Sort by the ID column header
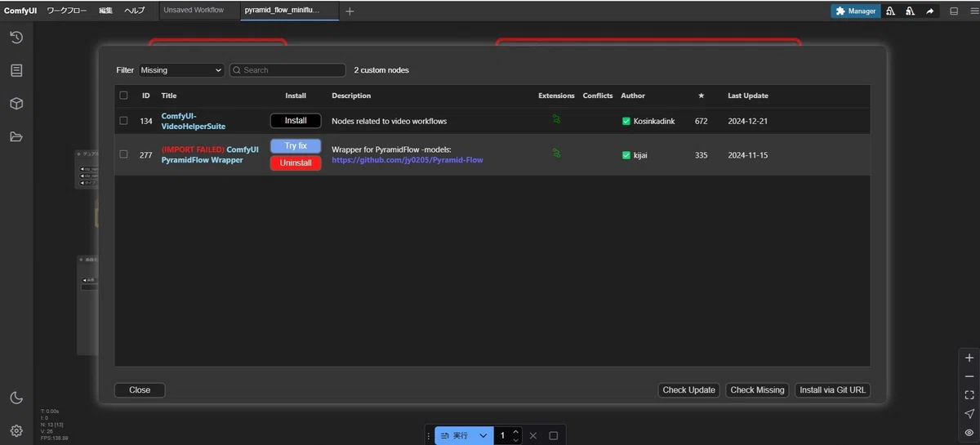This screenshot has width=980, height=445. click(x=146, y=96)
